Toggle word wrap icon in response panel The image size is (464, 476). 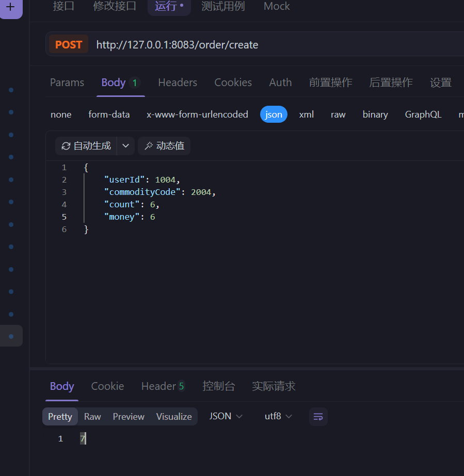point(318,417)
